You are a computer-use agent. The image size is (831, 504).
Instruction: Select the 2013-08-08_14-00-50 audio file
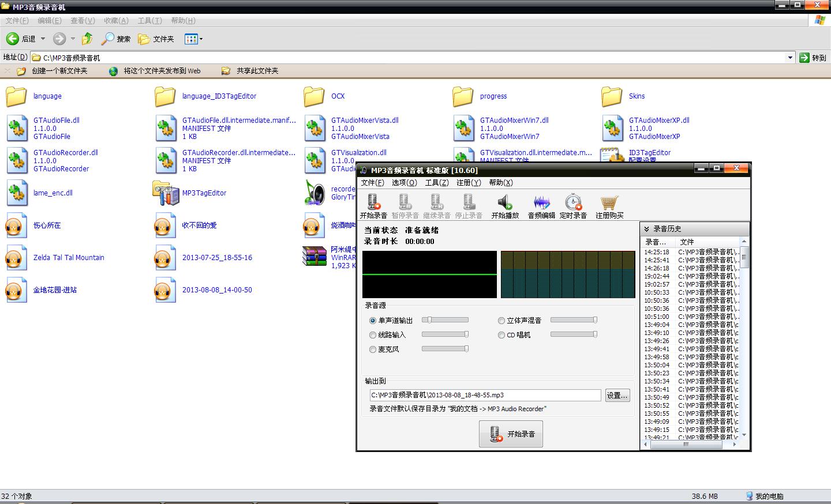point(204,290)
